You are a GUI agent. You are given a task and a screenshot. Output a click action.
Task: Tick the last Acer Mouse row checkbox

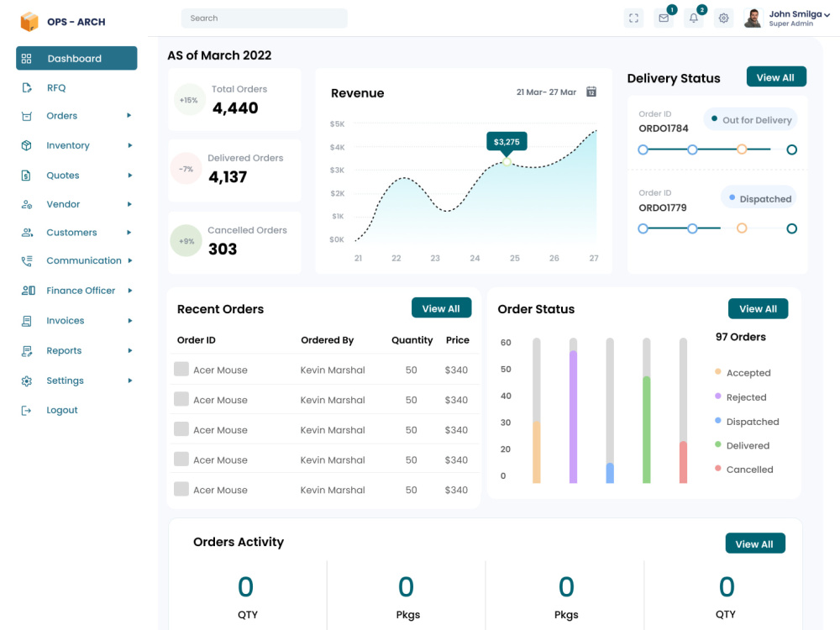tap(181, 489)
